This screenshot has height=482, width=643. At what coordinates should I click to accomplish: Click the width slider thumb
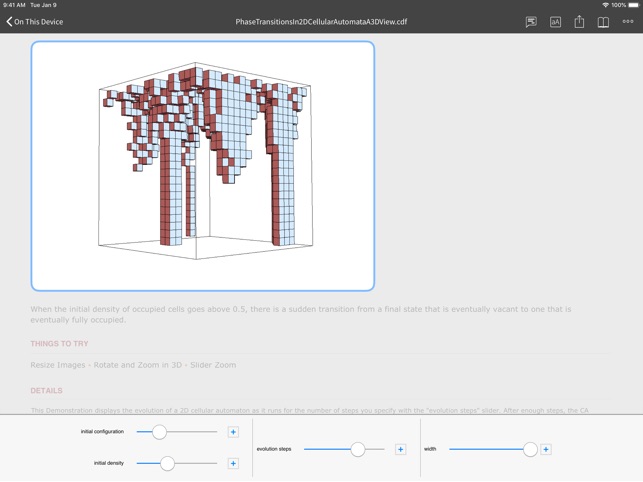pyautogui.click(x=530, y=449)
